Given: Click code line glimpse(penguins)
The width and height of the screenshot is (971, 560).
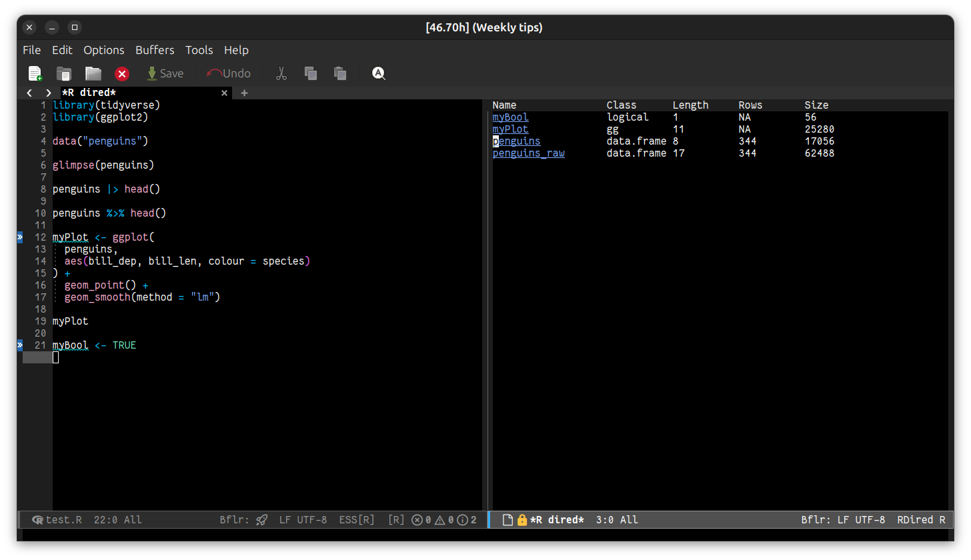Looking at the screenshot, I should [103, 165].
